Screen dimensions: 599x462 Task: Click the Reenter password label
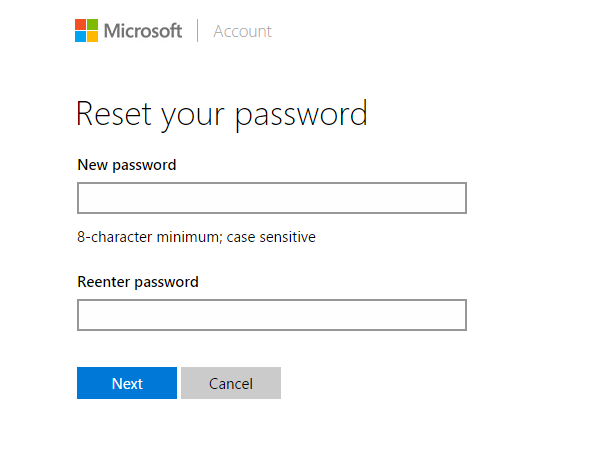(x=138, y=282)
